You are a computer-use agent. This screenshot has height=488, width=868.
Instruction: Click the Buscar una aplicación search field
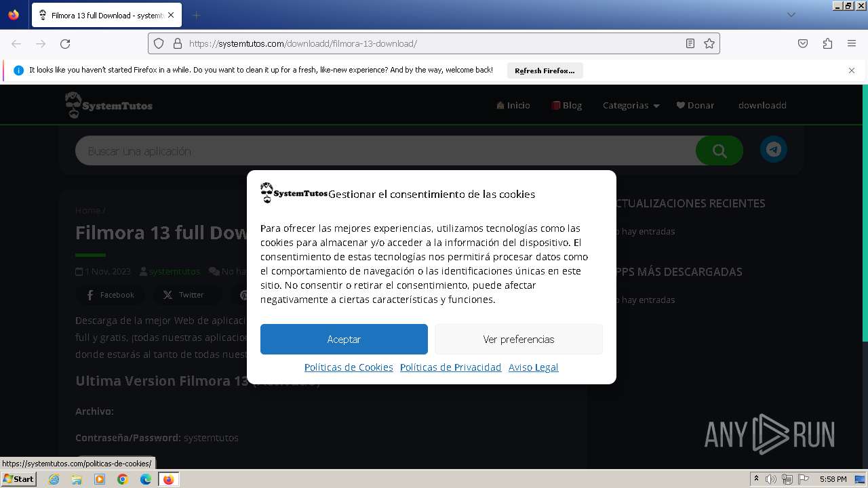[385, 150]
